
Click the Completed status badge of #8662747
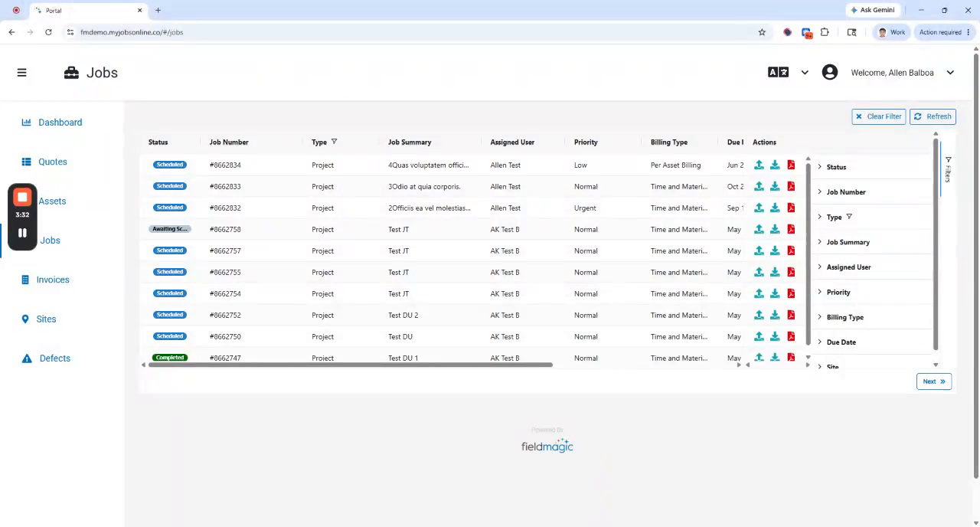coord(170,358)
